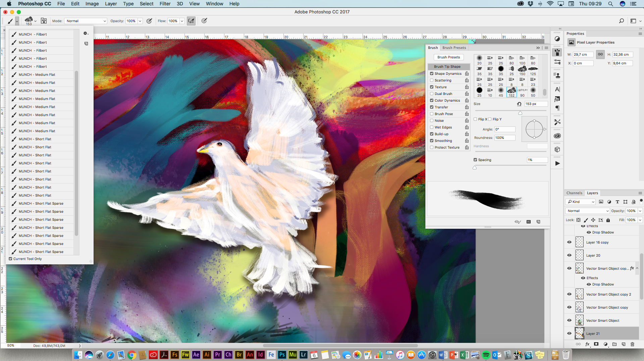Enable airbrush-style build-up icon
644x361 pixels.
tap(191, 21)
